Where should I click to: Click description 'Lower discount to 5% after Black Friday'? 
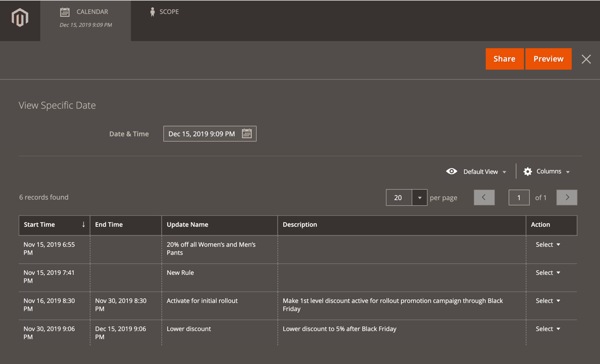click(339, 329)
